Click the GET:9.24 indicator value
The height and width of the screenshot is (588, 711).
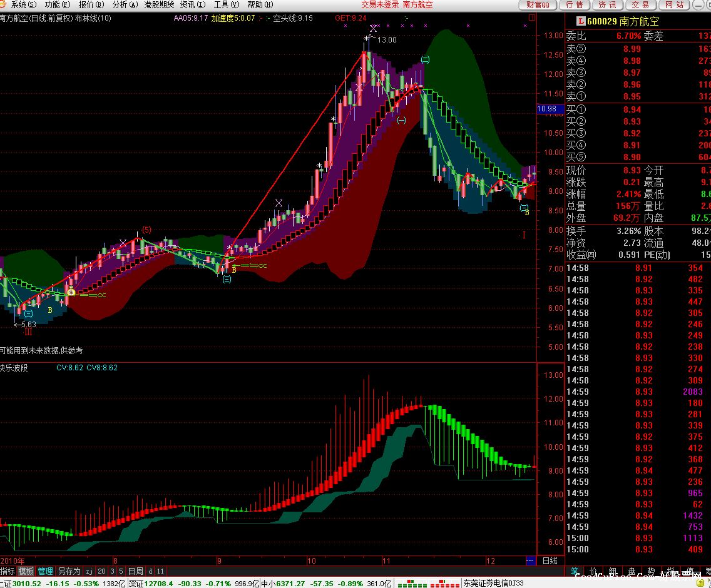(350, 18)
